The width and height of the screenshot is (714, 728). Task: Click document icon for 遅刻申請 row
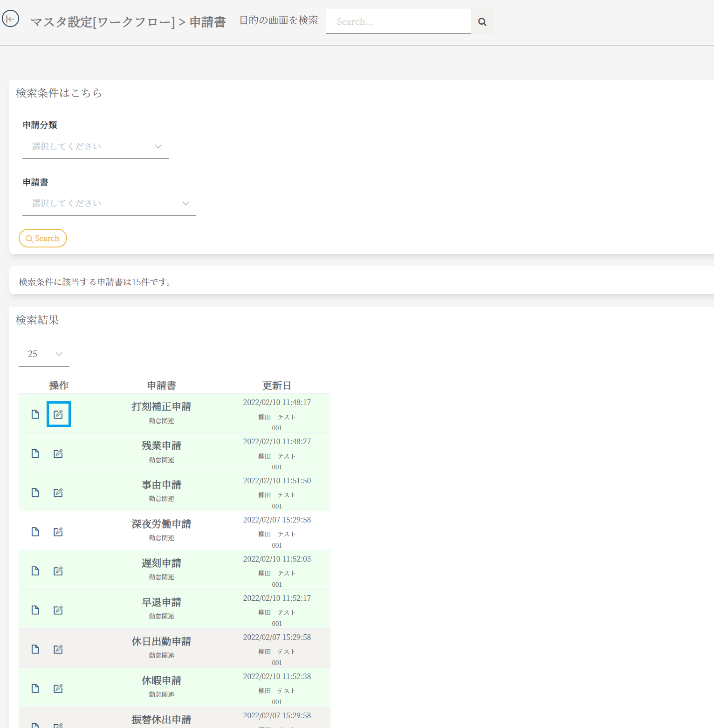pyautogui.click(x=35, y=571)
